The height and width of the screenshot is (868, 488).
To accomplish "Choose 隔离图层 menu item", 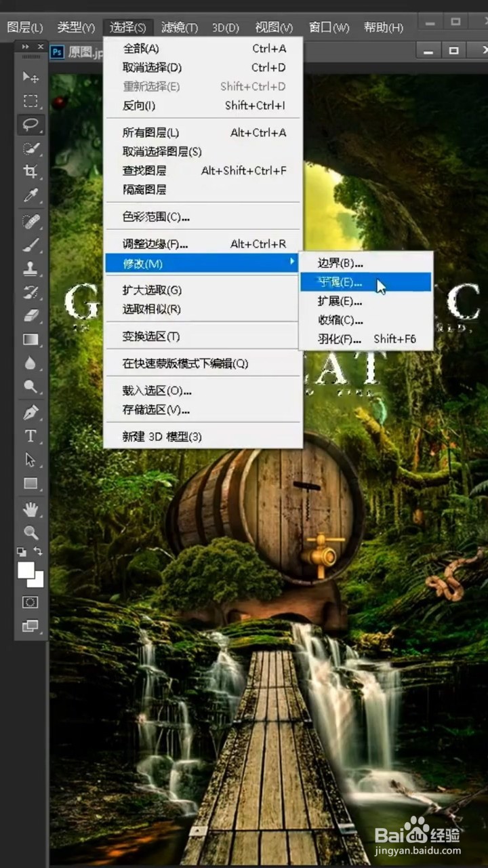I will pos(203,190).
